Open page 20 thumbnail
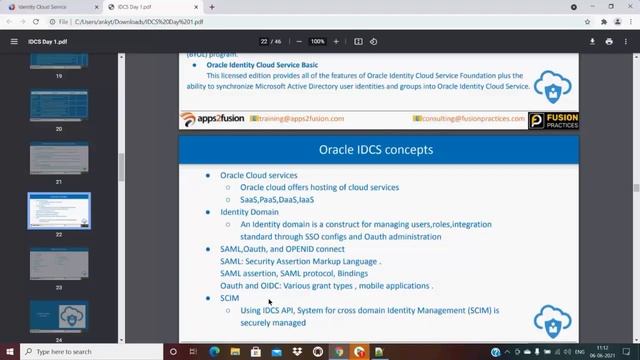The image size is (640, 360). tap(59, 106)
